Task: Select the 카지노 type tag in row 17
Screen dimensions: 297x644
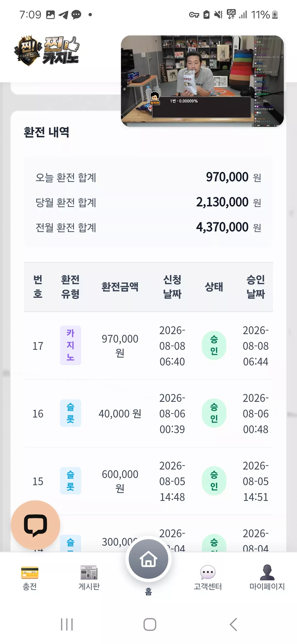Action: tap(70, 345)
